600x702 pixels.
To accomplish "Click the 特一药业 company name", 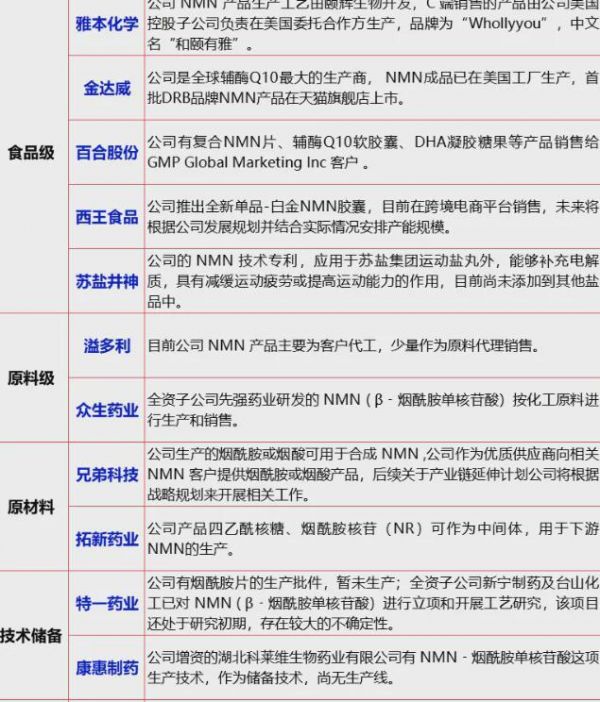I will [107, 604].
